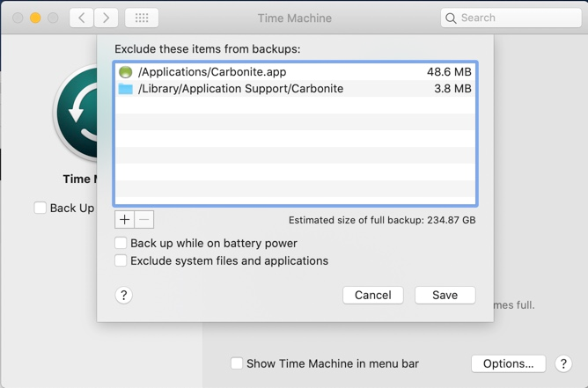Image resolution: width=588 pixels, height=388 pixels.
Task: Click the Search field
Action: (x=511, y=18)
